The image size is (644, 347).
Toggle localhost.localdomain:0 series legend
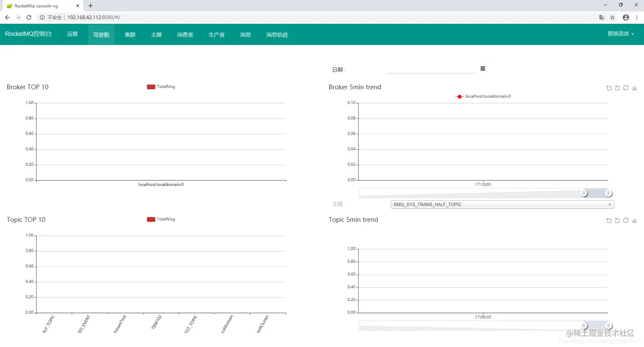point(483,96)
